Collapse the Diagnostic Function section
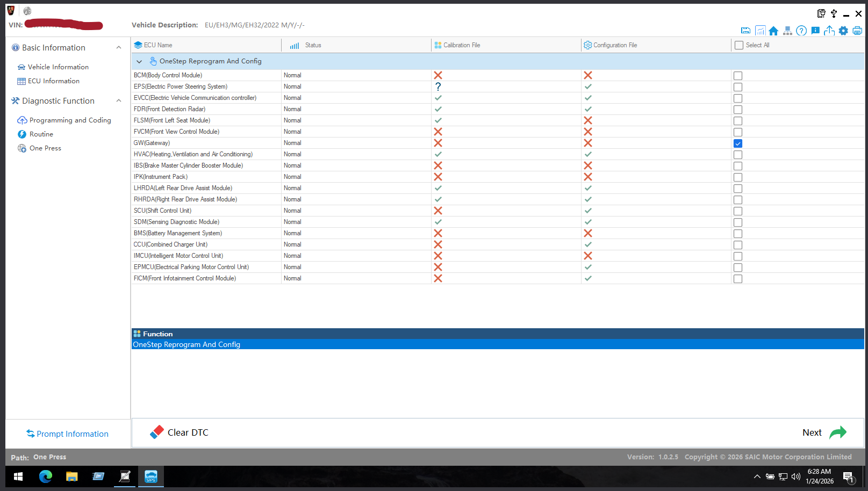Image resolution: width=868 pixels, height=491 pixels. point(119,101)
